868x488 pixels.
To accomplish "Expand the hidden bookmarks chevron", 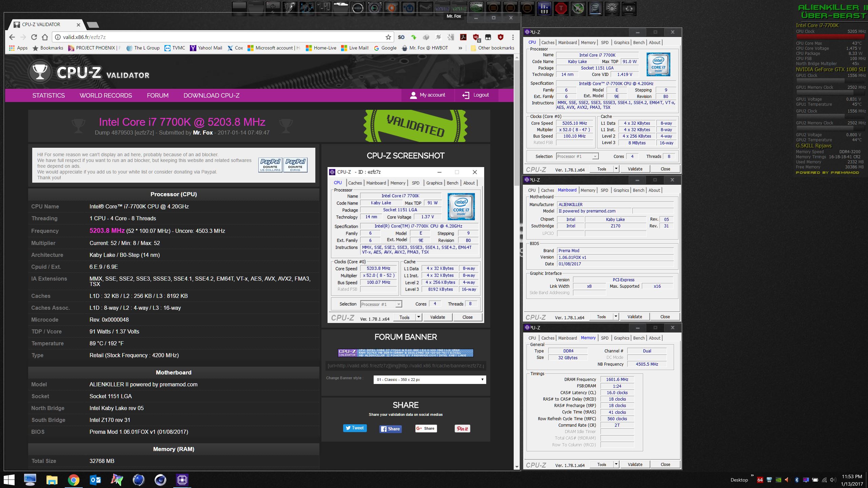I will [x=460, y=48].
